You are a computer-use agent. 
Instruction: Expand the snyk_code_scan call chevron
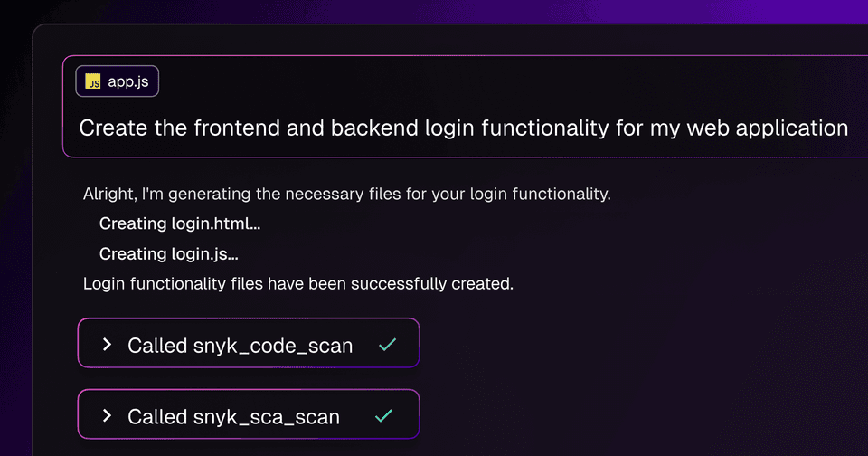[x=107, y=345]
